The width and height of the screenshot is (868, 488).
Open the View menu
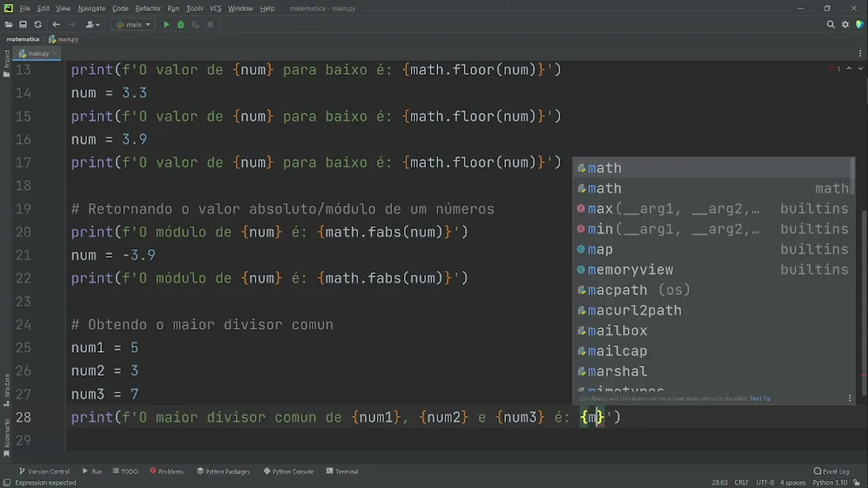point(63,8)
